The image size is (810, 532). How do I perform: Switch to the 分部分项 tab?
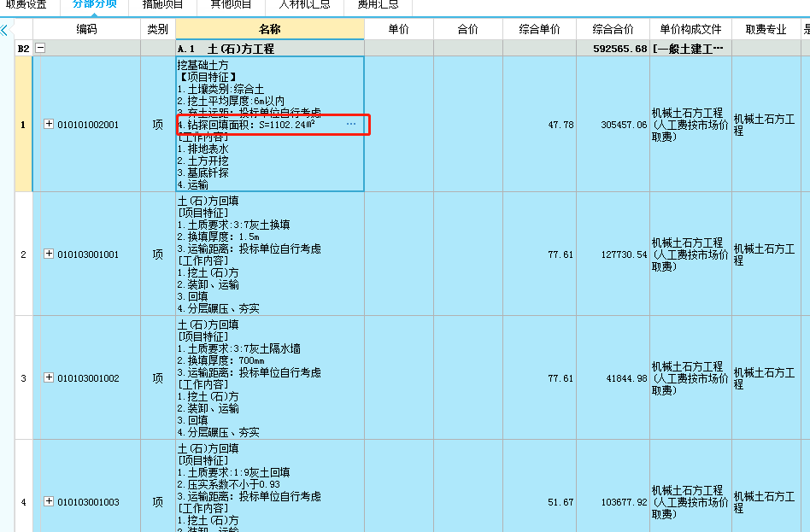(94, 5)
